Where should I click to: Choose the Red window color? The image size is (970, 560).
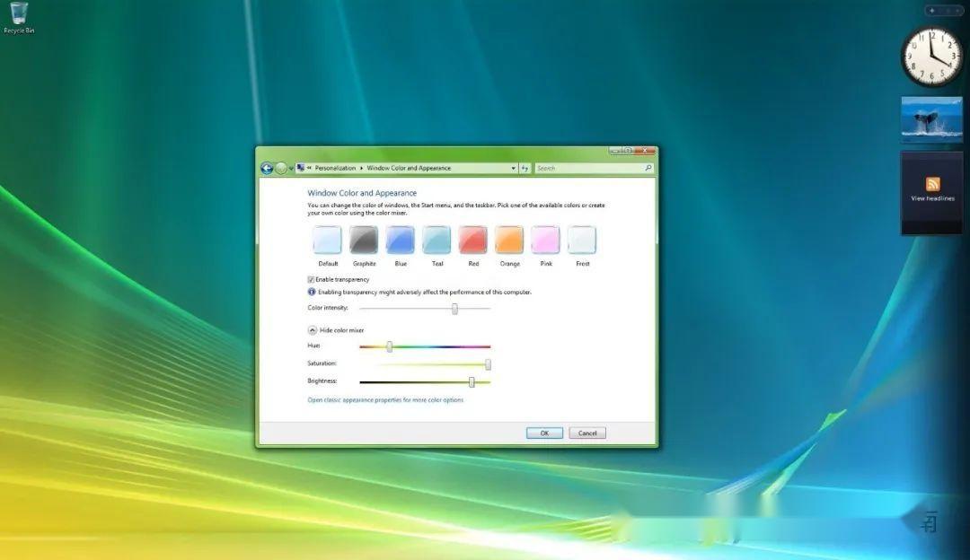[472, 241]
